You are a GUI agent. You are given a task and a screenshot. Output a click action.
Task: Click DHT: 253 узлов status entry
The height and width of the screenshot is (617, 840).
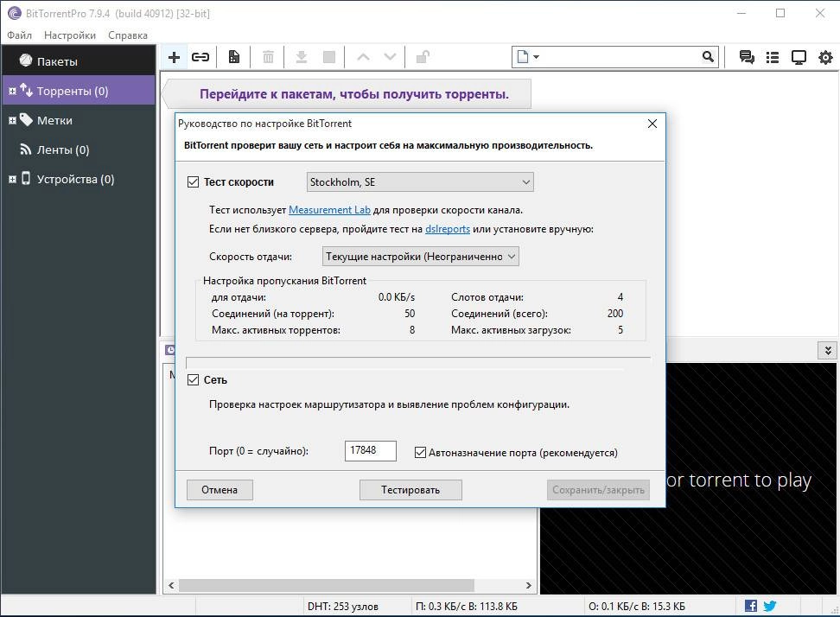click(343, 607)
